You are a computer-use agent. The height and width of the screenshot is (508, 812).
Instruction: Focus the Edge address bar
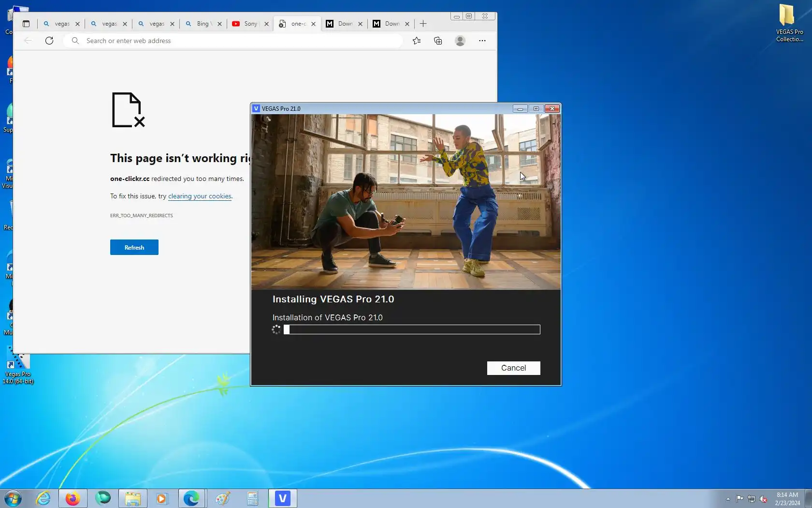tap(233, 41)
